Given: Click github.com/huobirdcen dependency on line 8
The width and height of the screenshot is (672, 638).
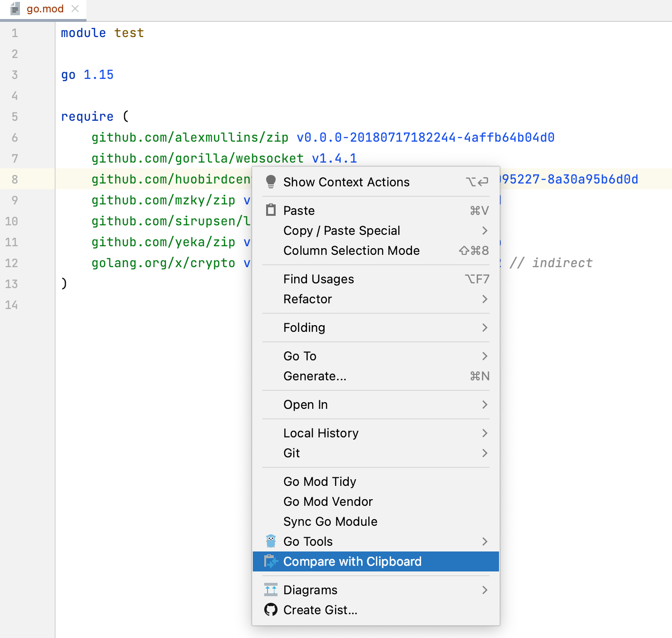Looking at the screenshot, I should pyautogui.click(x=172, y=179).
